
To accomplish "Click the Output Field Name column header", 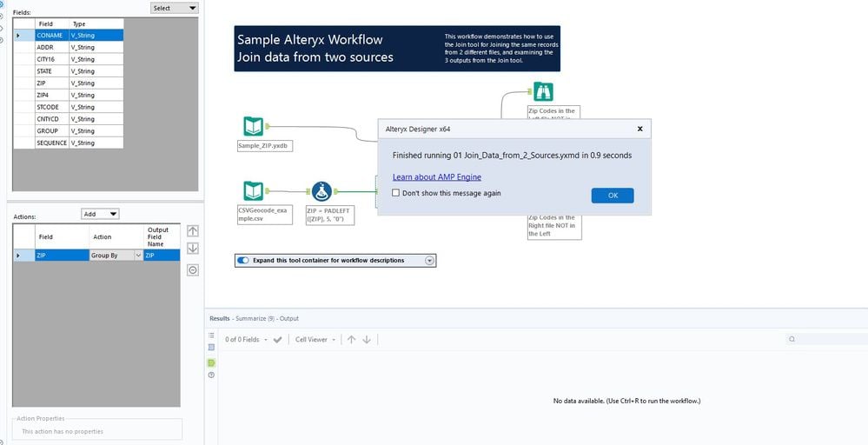I will (162, 237).
